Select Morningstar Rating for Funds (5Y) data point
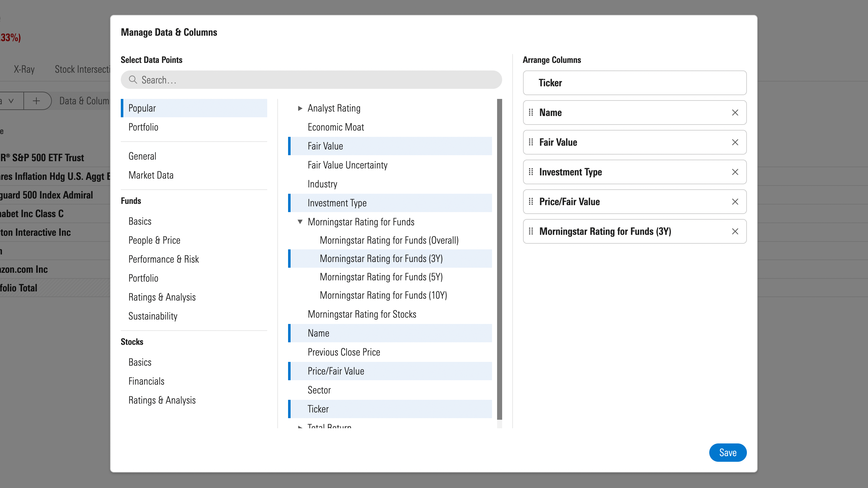This screenshot has width=868, height=488. coord(381,277)
